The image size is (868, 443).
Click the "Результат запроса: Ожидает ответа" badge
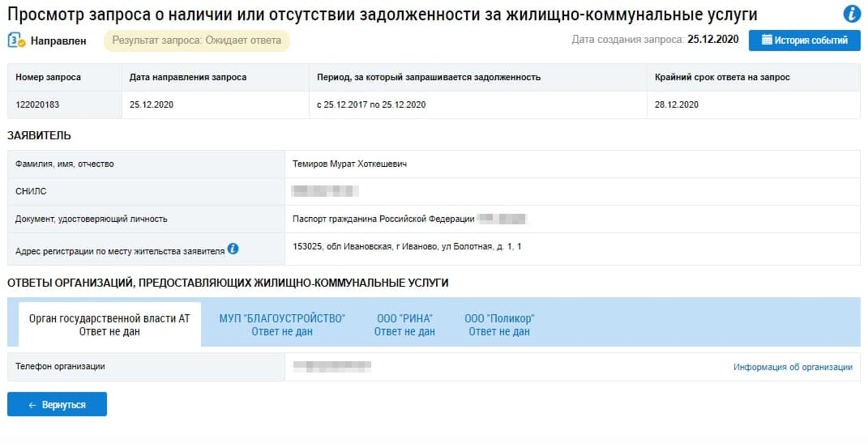click(196, 40)
